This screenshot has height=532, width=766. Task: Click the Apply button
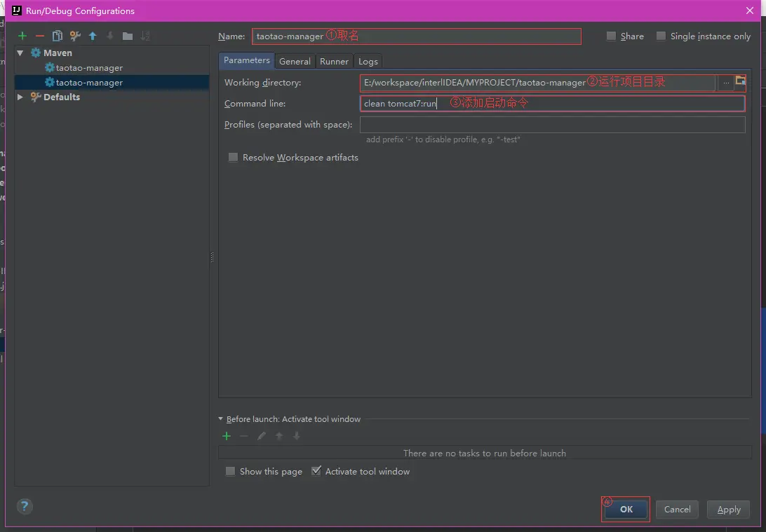click(728, 510)
